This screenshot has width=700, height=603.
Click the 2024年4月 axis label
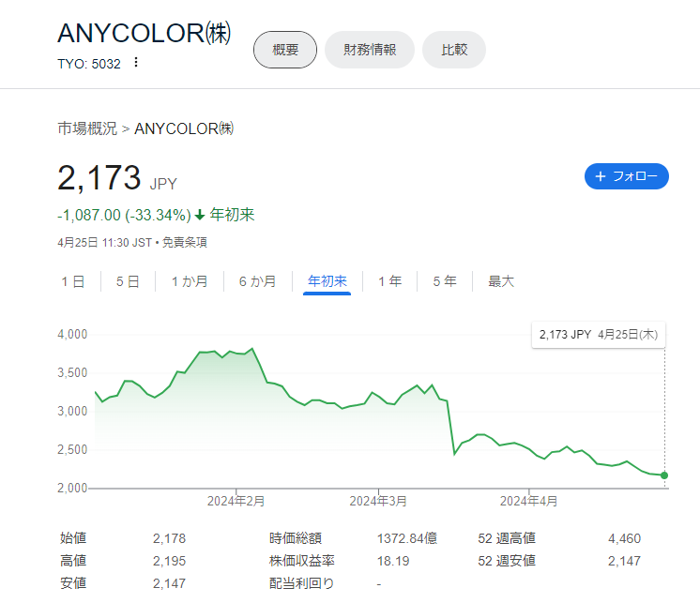528,502
